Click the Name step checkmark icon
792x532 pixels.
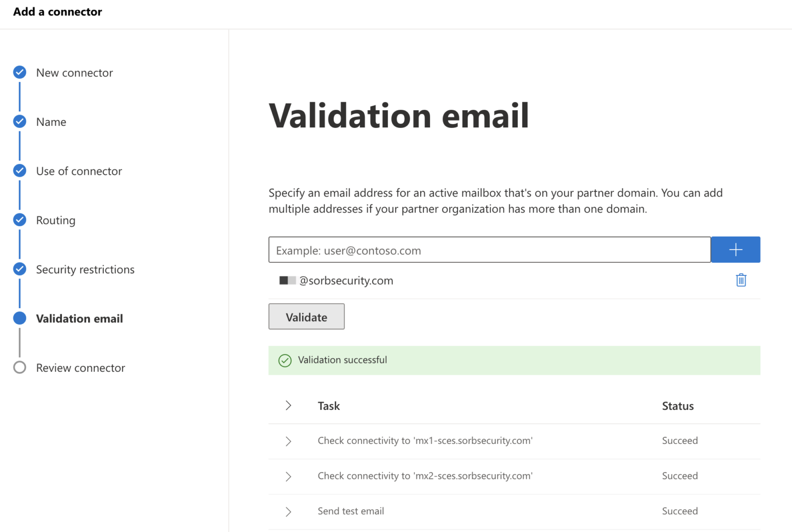click(x=20, y=122)
